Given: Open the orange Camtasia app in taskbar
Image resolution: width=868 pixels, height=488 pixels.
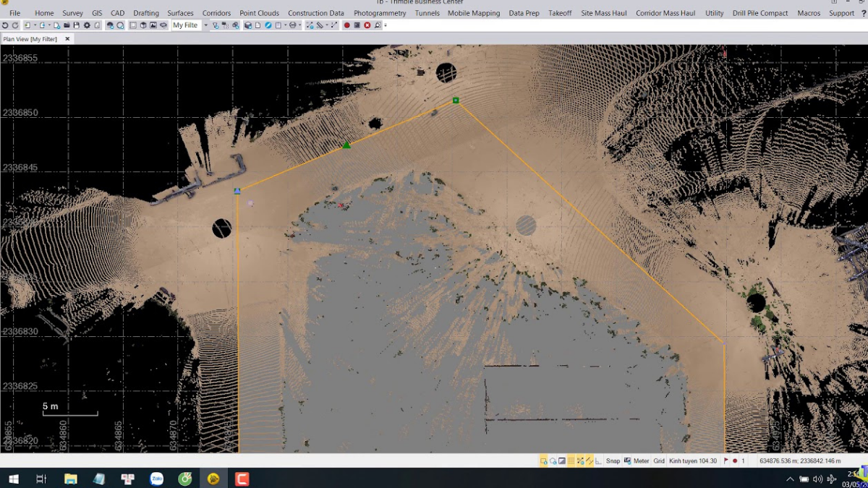Looking at the screenshot, I should click(x=242, y=479).
